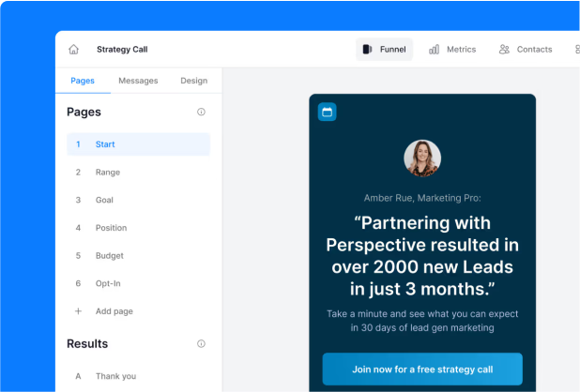Open the Funnel tab
This screenshot has width=580, height=392.
pyautogui.click(x=385, y=49)
